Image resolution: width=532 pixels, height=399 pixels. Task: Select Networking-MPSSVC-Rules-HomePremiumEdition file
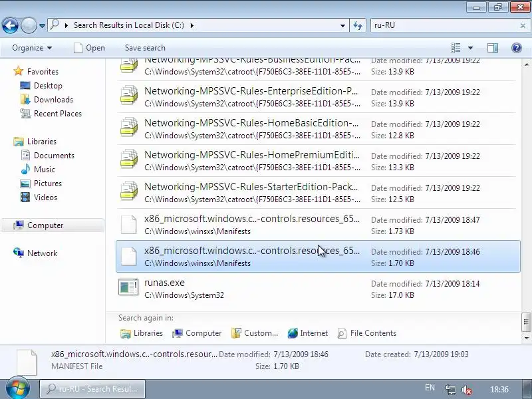coord(318,160)
